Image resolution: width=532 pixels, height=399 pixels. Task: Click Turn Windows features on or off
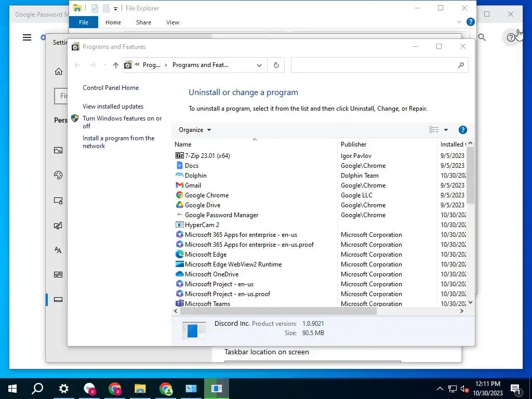coord(122,122)
